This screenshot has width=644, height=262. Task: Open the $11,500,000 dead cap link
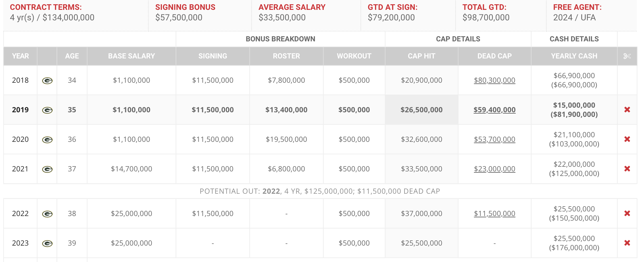click(494, 214)
